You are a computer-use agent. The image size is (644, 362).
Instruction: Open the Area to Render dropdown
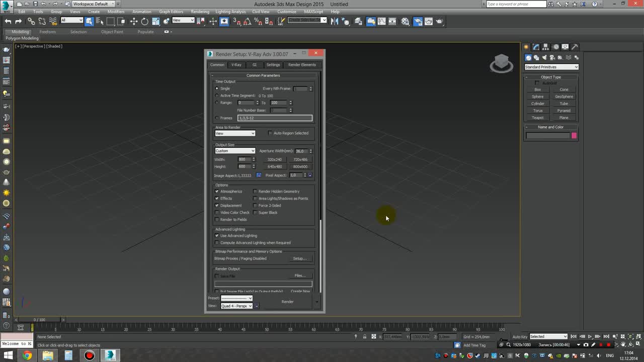(235, 133)
